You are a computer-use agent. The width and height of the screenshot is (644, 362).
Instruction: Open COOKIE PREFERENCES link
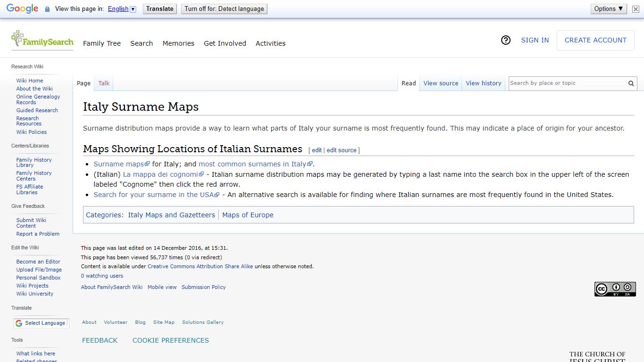(x=171, y=340)
